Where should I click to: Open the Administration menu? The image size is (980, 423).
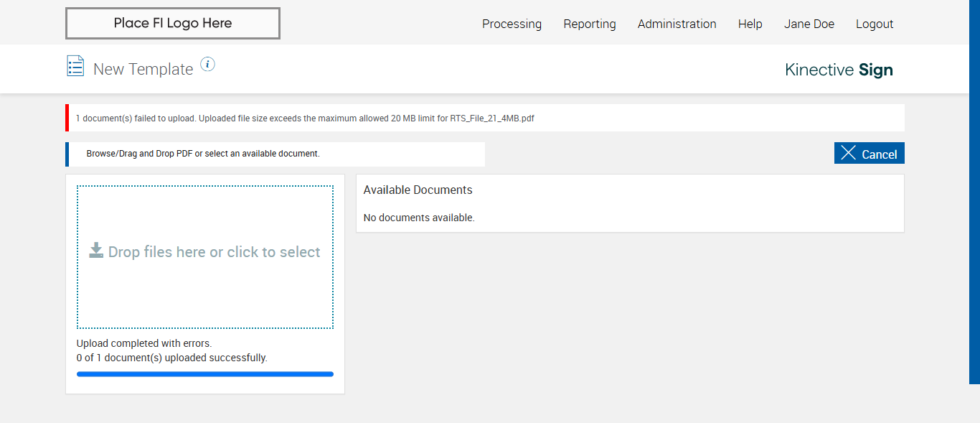click(677, 24)
